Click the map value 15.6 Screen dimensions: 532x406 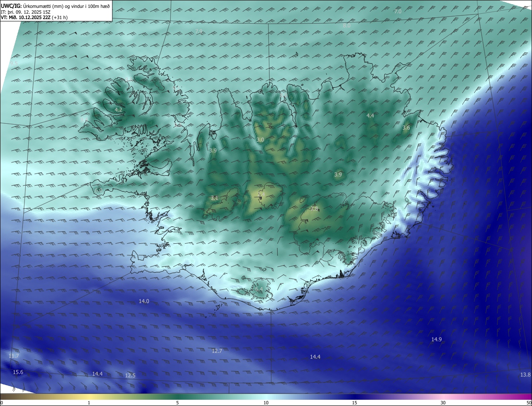18,372
